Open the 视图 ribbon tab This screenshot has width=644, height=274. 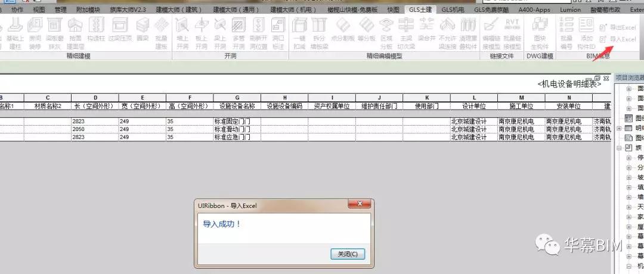pyautogui.click(x=39, y=10)
